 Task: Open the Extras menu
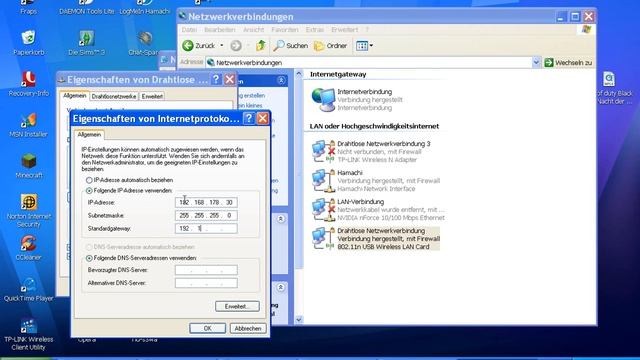pyautogui.click(x=314, y=30)
